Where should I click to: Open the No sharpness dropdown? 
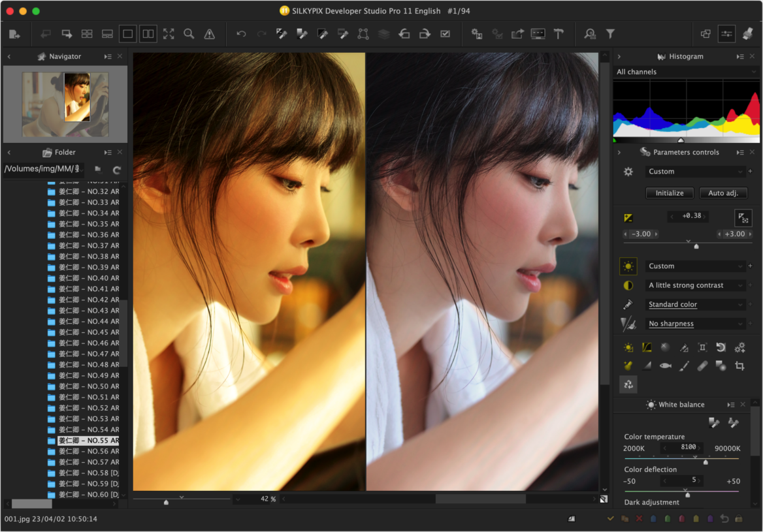(x=695, y=324)
